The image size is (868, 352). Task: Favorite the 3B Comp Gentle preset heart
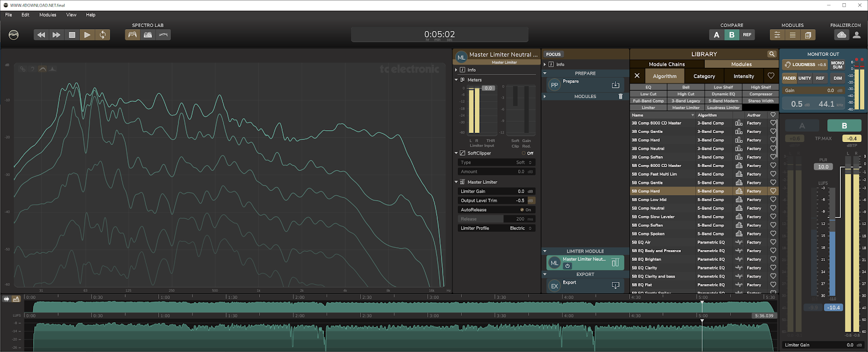(x=773, y=131)
